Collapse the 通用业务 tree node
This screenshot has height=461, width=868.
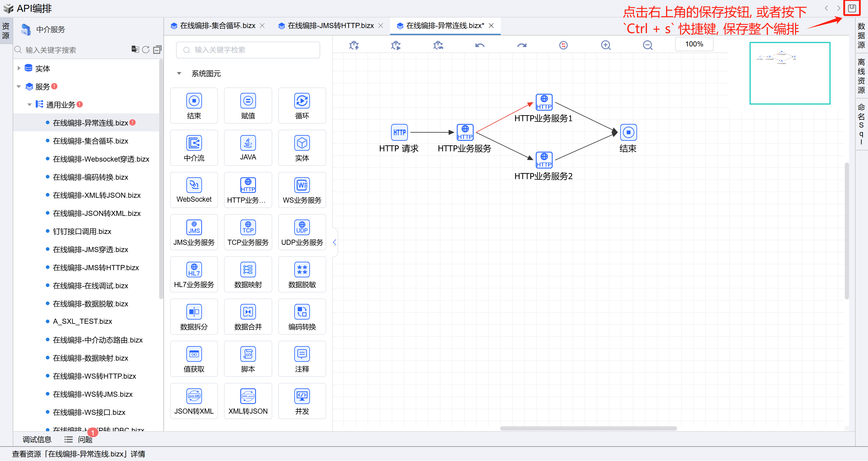click(29, 105)
